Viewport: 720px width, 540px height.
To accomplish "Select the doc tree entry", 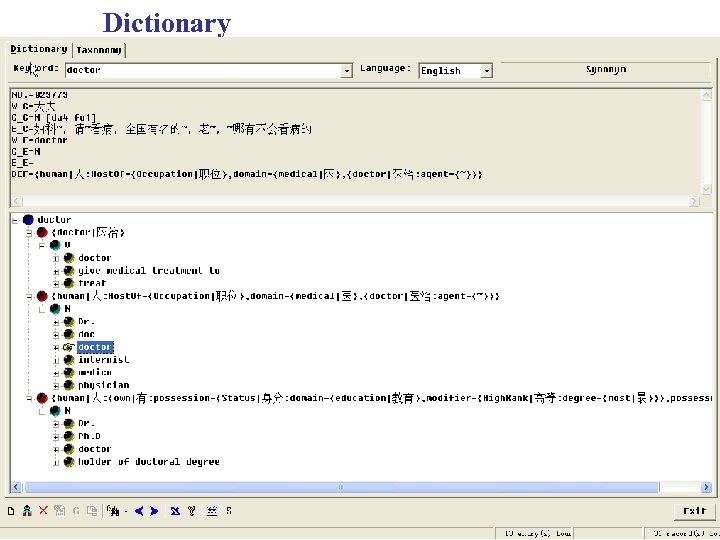I will tap(86, 334).
